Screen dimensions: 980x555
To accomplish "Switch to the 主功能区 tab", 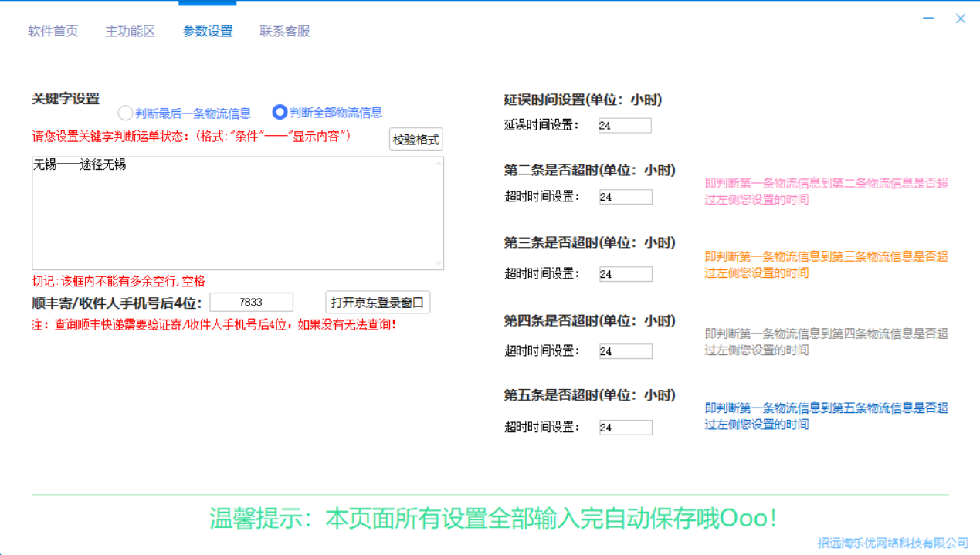I will pos(131,32).
